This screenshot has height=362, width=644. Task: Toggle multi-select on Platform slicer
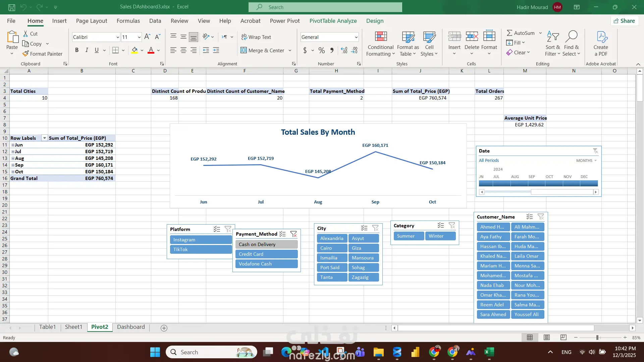(217, 229)
